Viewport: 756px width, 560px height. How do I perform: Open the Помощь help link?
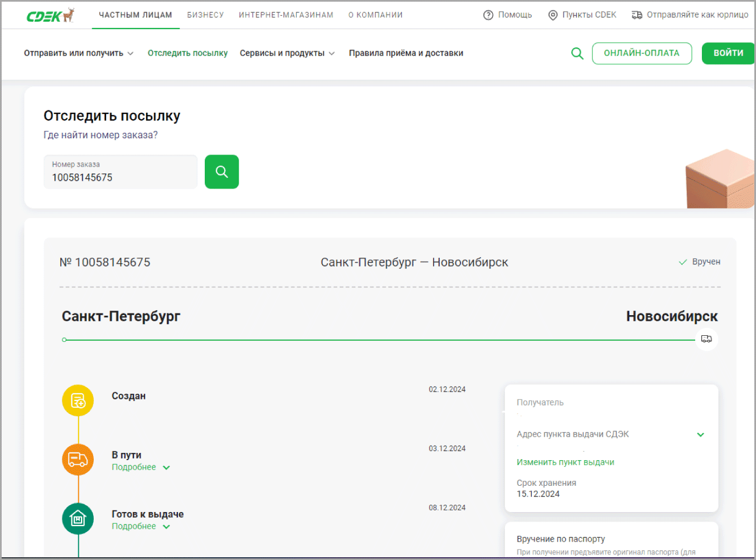(514, 15)
